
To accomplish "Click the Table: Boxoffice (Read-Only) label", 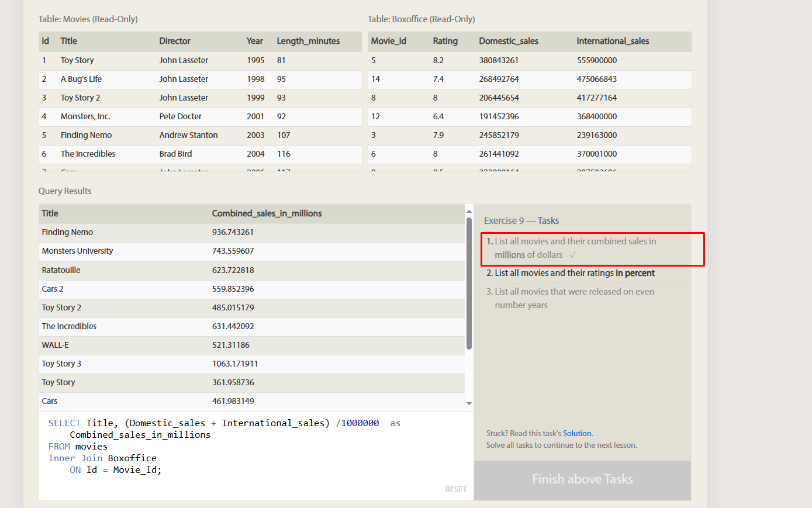I will click(421, 19).
